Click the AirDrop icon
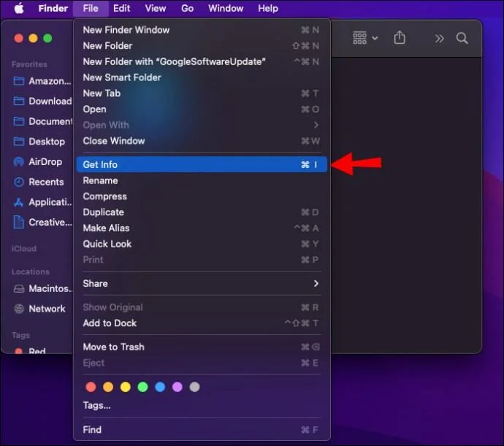Viewport: 504px width, 446px height. click(x=19, y=161)
